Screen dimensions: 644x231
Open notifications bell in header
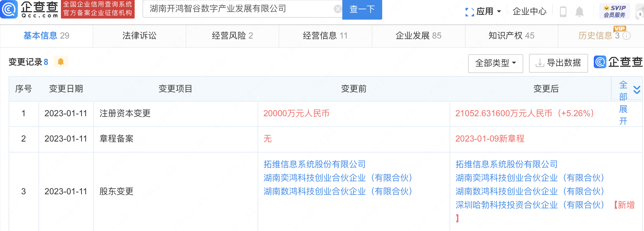click(580, 12)
